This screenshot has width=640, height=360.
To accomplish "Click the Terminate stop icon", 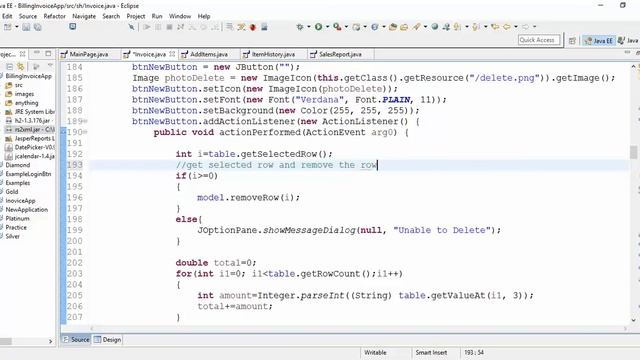I will [x=169, y=27].
